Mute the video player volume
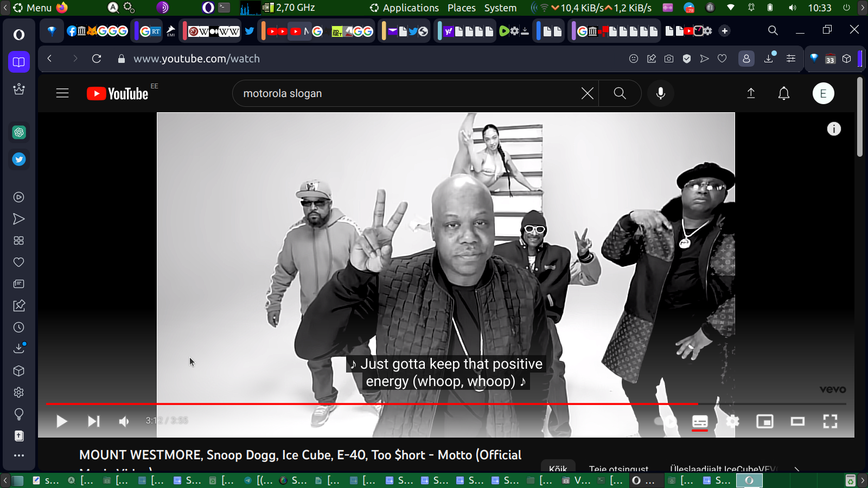868x488 pixels. (124, 421)
